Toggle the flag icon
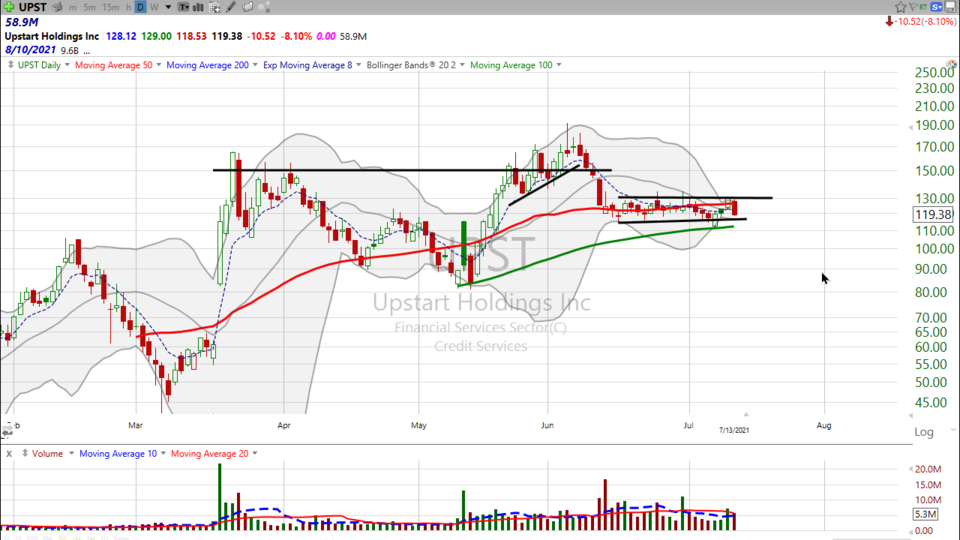This screenshot has width=960, height=540. click(x=912, y=7)
